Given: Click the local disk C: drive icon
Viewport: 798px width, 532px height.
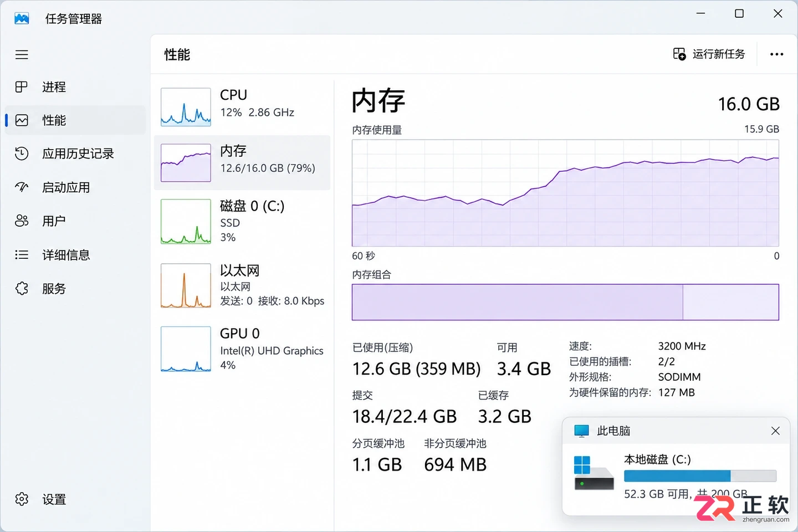Looking at the screenshot, I should (594, 474).
